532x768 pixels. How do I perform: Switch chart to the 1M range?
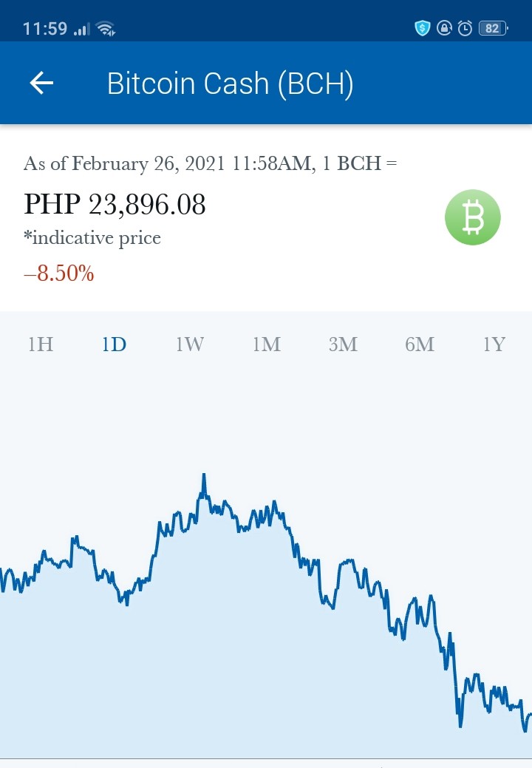267,344
